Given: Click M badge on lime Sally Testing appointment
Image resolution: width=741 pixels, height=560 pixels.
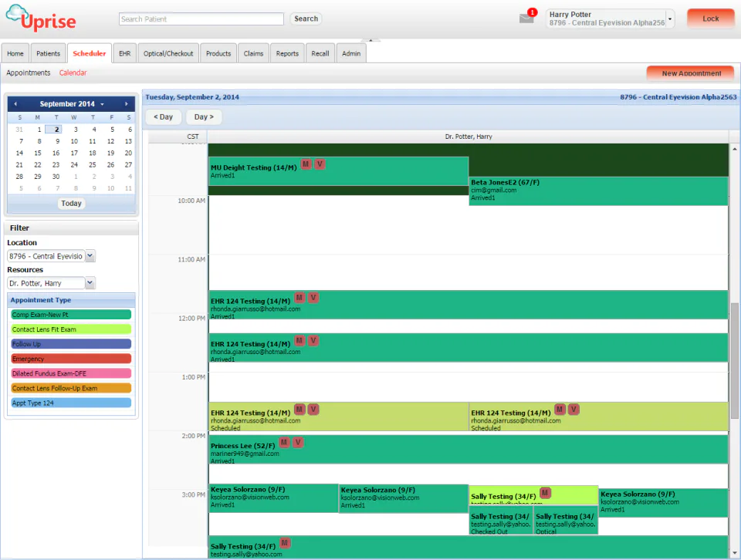Looking at the screenshot, I should [545, 493].
